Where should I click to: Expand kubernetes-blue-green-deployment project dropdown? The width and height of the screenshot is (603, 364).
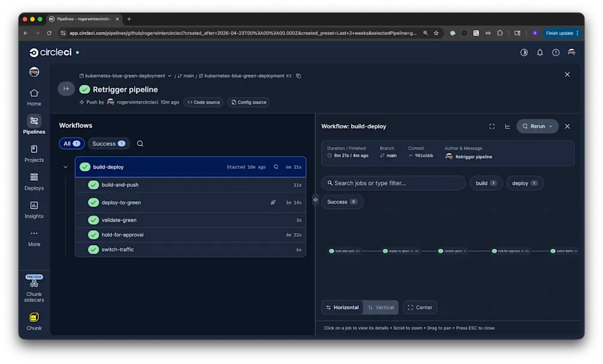click(x=125, y=76)
